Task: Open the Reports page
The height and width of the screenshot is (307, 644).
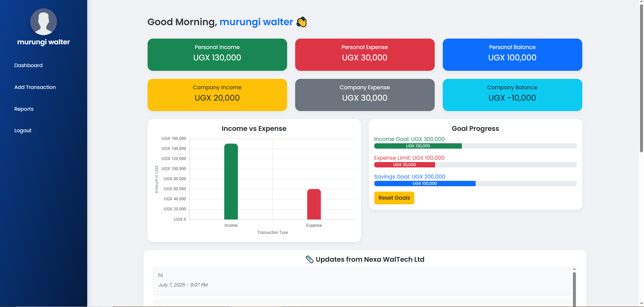Action: pyautogui.click(x=23, y=109)
